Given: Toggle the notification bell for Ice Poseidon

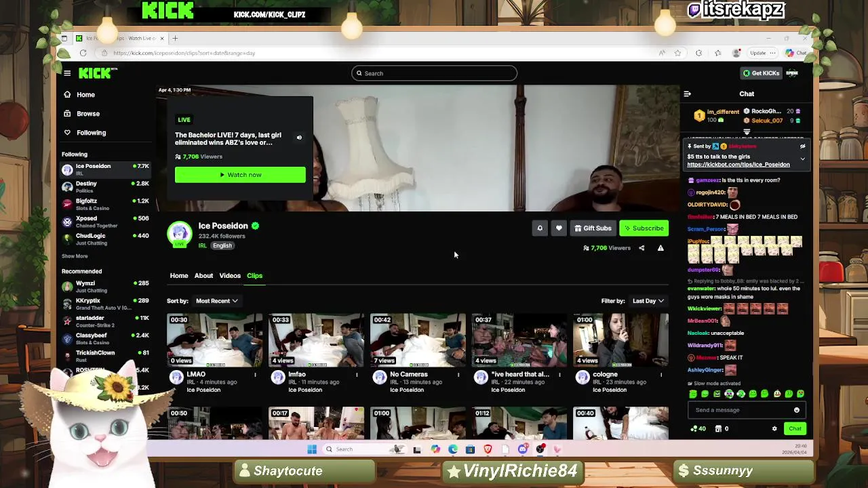Looking at the screenshot, I should (x=540, y=228).
